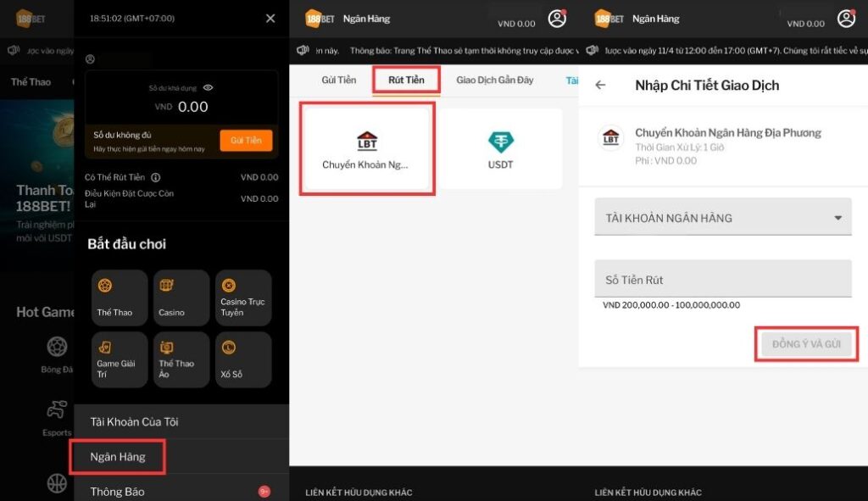Click speaker icon in middle panel ticker
The image size is (868, 501).
point(303,50)
